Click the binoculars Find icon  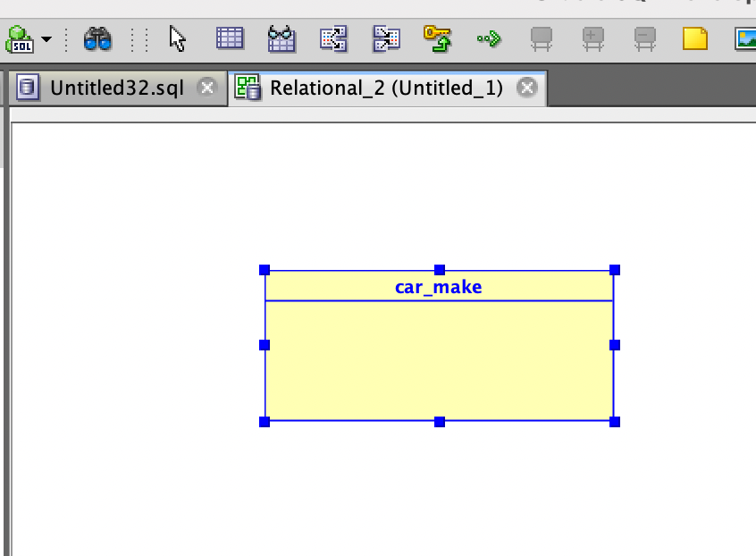pyautogui.click(x=97, y=39)
